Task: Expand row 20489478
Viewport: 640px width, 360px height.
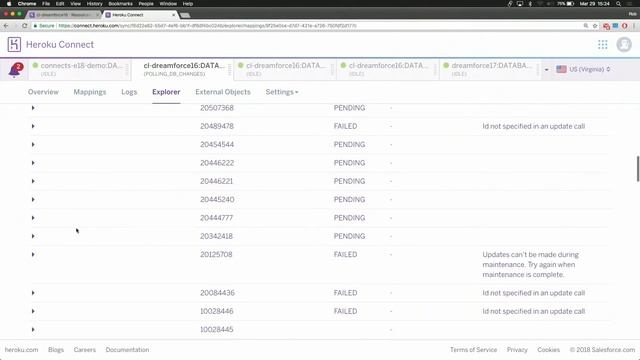Action: 33,126
